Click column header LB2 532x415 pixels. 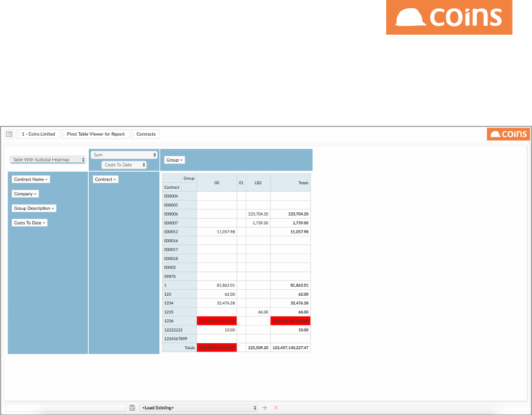click(258, 183)
